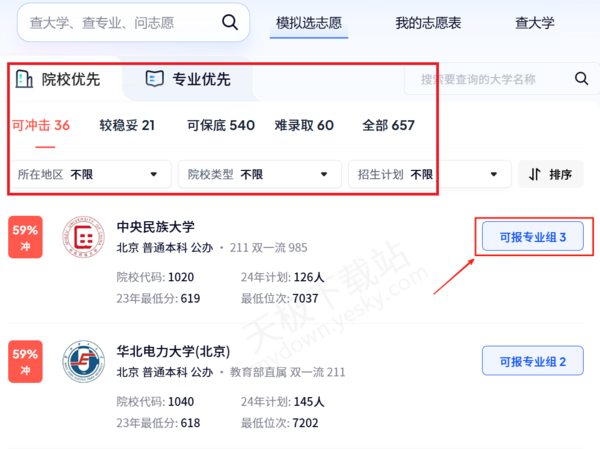
Task: Click the 排序 sort button
Action: (x=551, y=174)
